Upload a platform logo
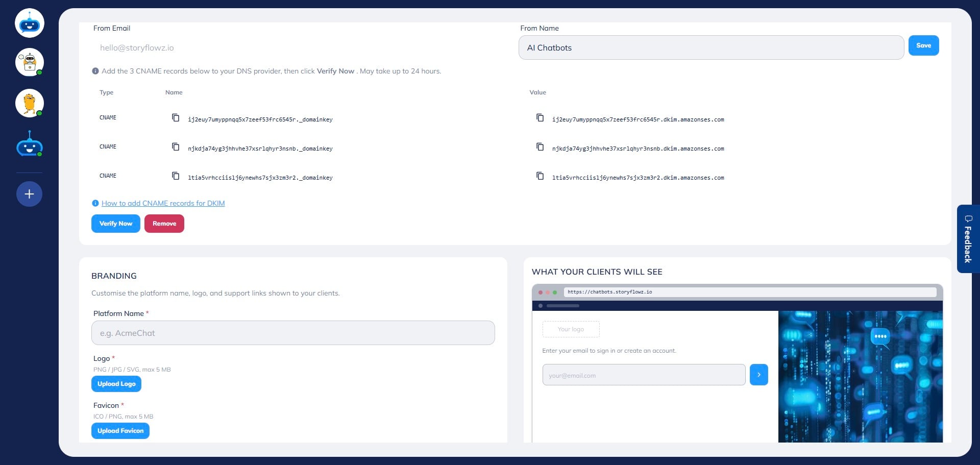980x465 pixels. point(116,383)
